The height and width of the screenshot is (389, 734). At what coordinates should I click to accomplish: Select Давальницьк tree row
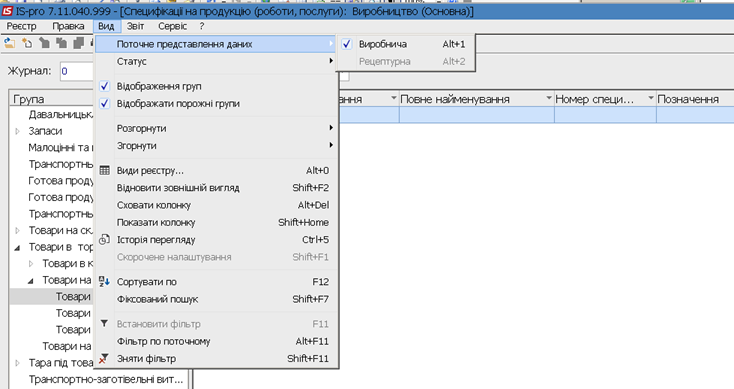[61, 115]
